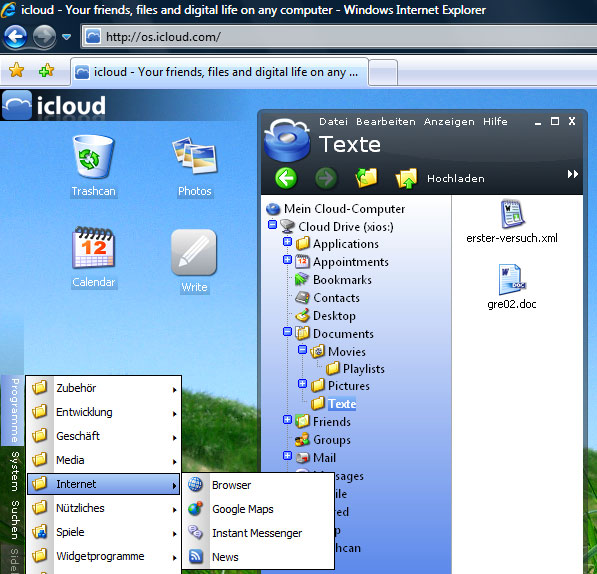Open the Zubehör submenu

click(x=104, y=388)
